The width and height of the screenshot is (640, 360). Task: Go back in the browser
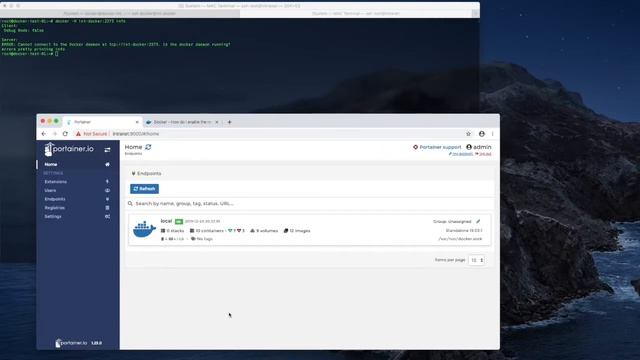pyautogui.click(x=44, y=133)
